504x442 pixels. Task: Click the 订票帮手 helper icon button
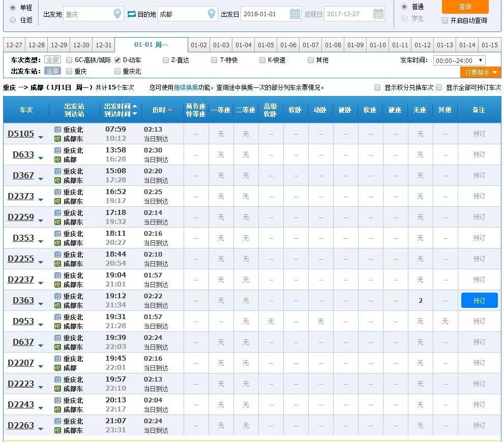click(480, 73)
